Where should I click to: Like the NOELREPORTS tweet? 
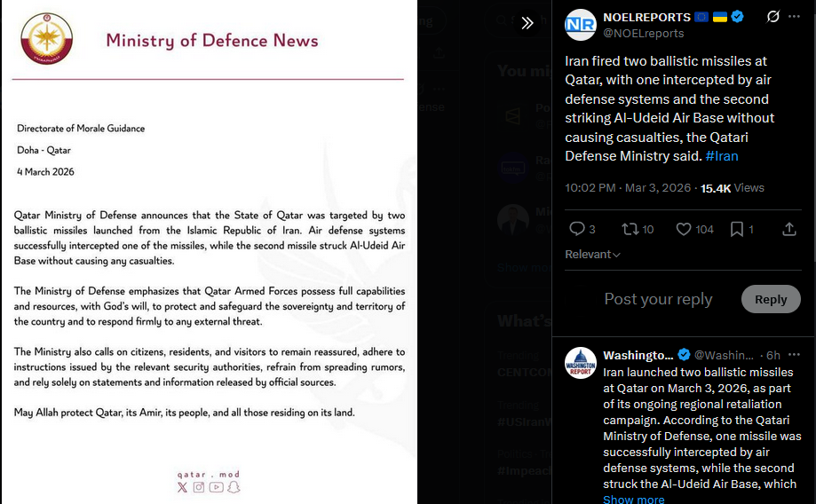[684, 230]
